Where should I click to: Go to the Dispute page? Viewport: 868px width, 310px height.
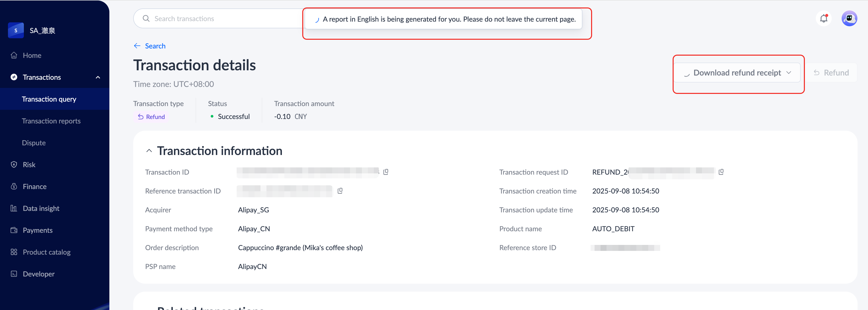[x=34, y=143]
